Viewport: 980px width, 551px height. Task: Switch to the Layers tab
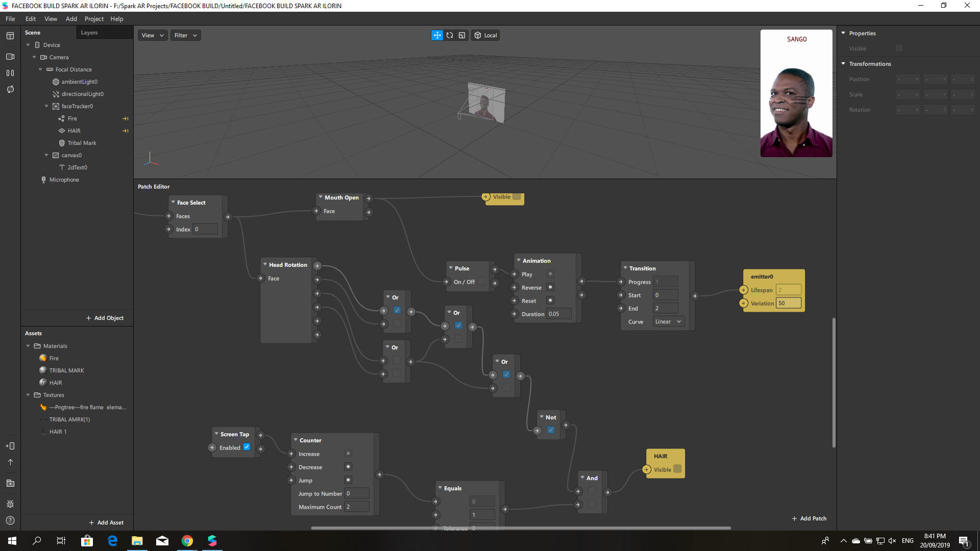pyautogui.click(x=89, y=33)
